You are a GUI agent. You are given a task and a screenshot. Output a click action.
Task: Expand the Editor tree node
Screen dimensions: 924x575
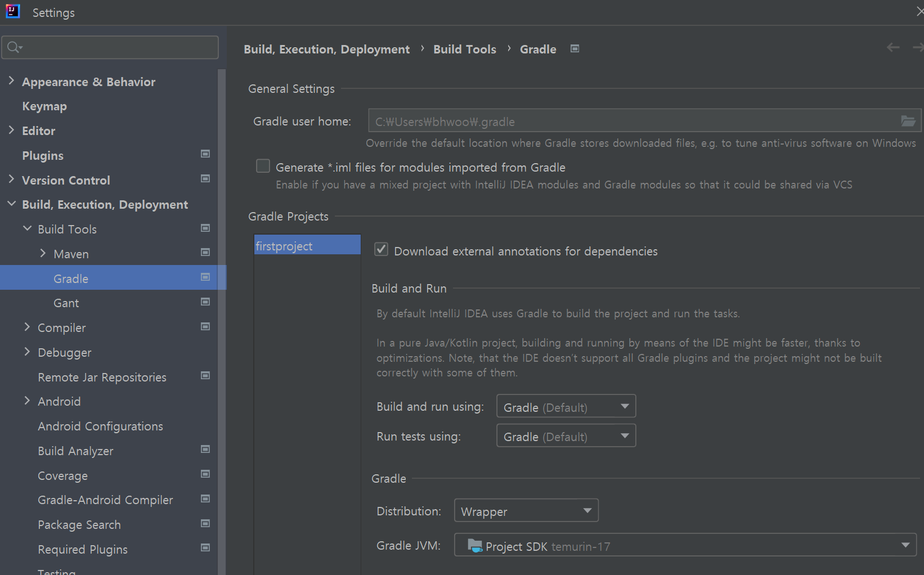[11, 130]
